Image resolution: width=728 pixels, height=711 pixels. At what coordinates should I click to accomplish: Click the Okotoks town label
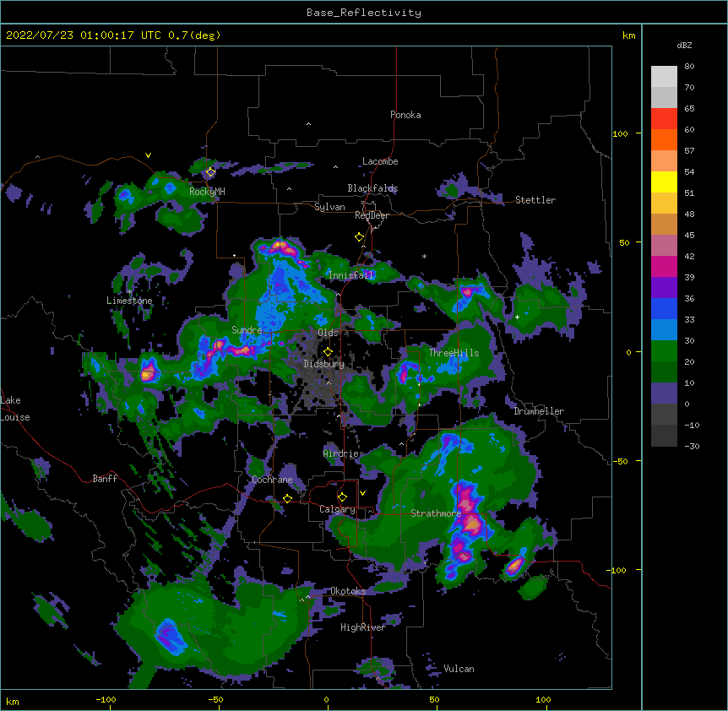pyautogui.click(x=348, y=591)
